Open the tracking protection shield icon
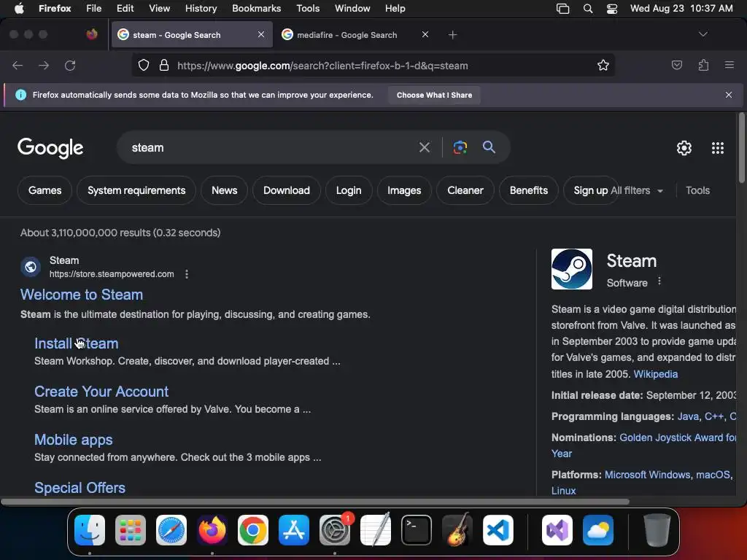The height and width of the screenshot is (560, 747). tap(144, 65)
